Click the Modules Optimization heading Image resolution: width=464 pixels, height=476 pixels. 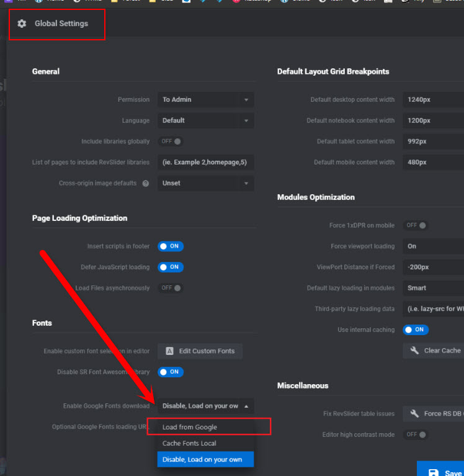click(x=316, y=197)
